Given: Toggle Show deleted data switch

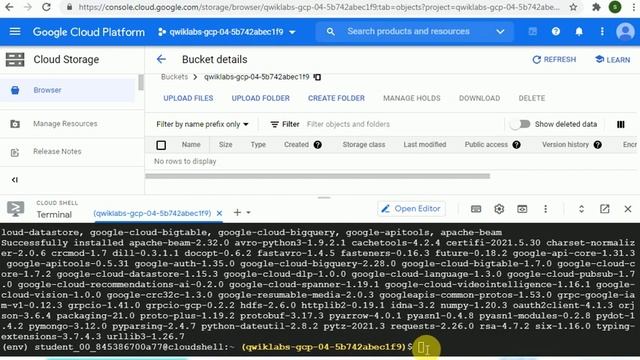Looking at the screenshot, I should [x=520, y=124].
